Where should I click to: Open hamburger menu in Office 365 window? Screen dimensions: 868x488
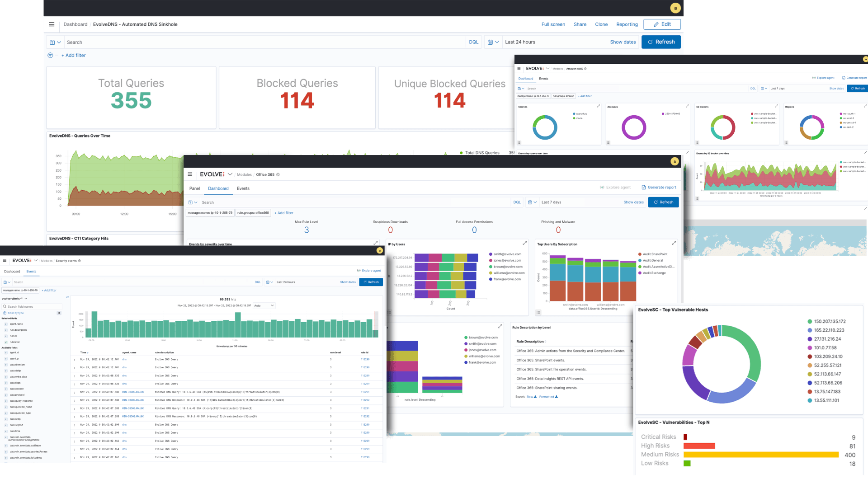tap(190, 174)
